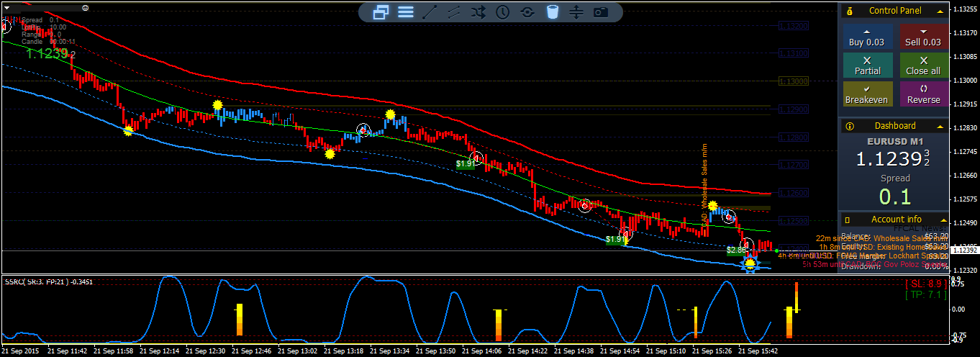The width and height of the screenshot is (980, 357).
Task: Click the yellow star signal marker on the blue band near 11:58
Action: (128, 130)
